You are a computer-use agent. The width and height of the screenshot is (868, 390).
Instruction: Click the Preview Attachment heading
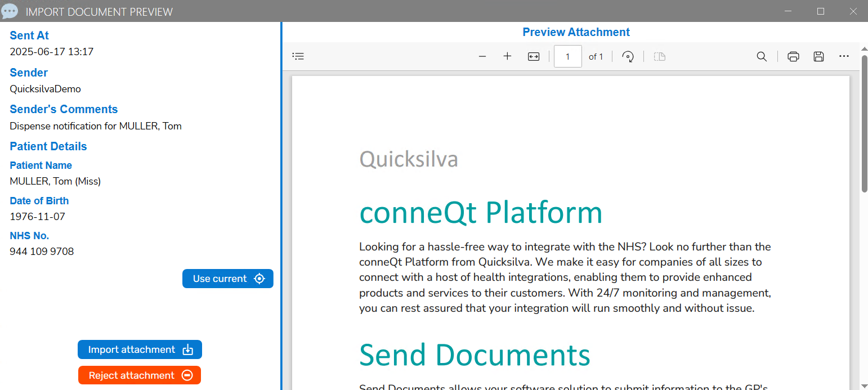click(x=576, y=32)
